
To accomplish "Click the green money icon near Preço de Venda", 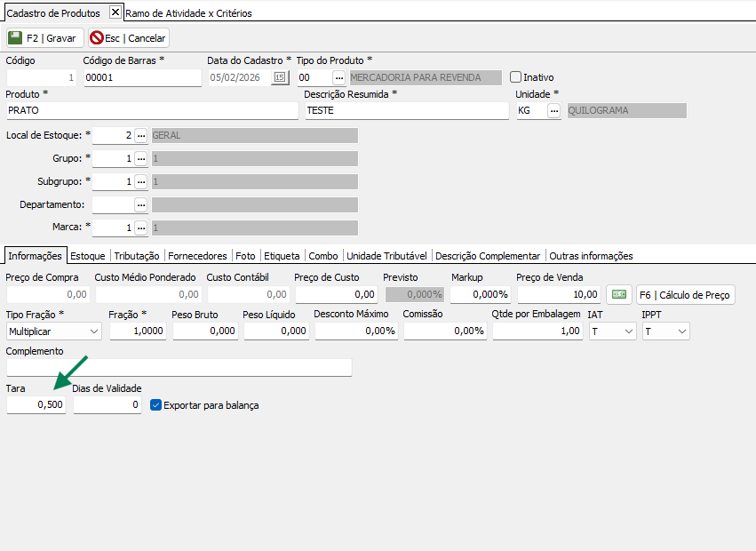I will (618, 294).
